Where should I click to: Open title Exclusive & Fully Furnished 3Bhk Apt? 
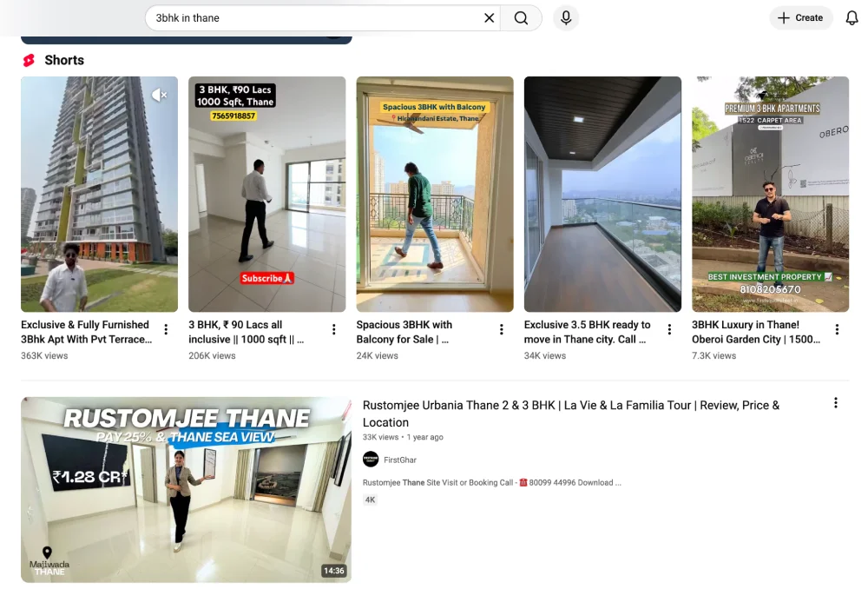pyautogui.click(x=86, y=332)
